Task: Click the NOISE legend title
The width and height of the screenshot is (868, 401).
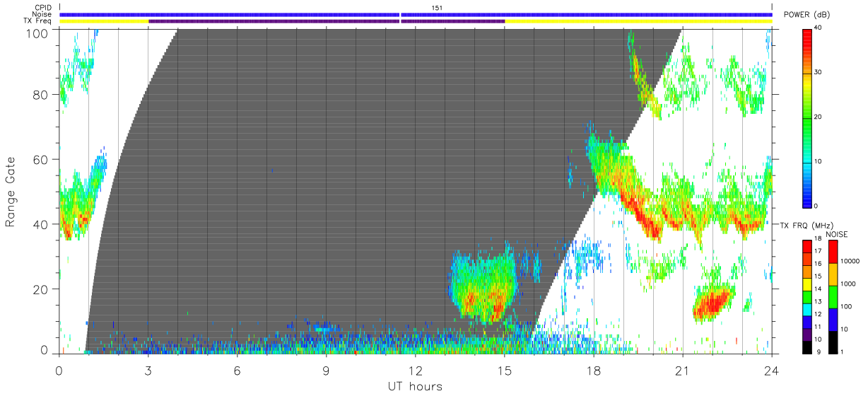Action: 838,233
